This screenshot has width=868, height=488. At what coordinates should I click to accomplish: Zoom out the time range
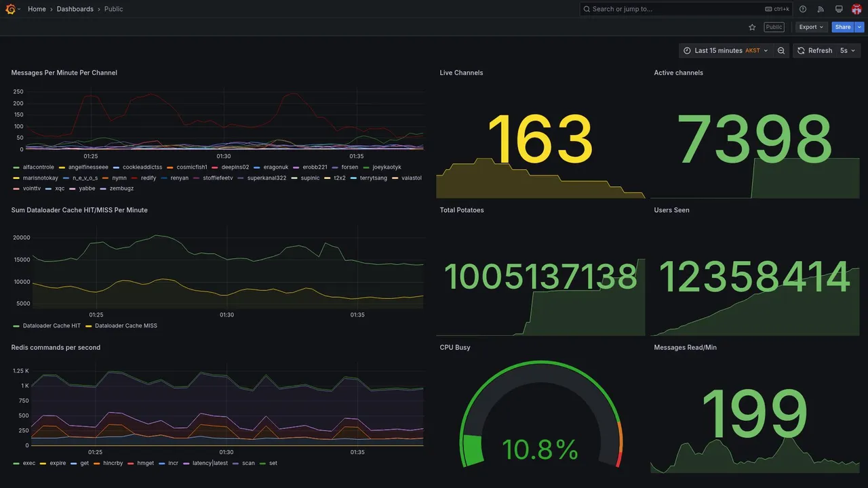tap(781, 51)
